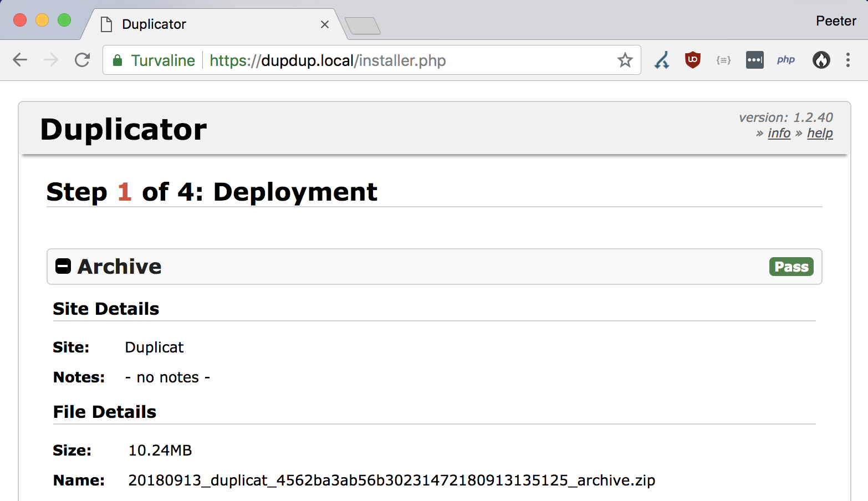Open the curly braces extension icon
This screenshot has height=501, width=868.
point(723,60)
